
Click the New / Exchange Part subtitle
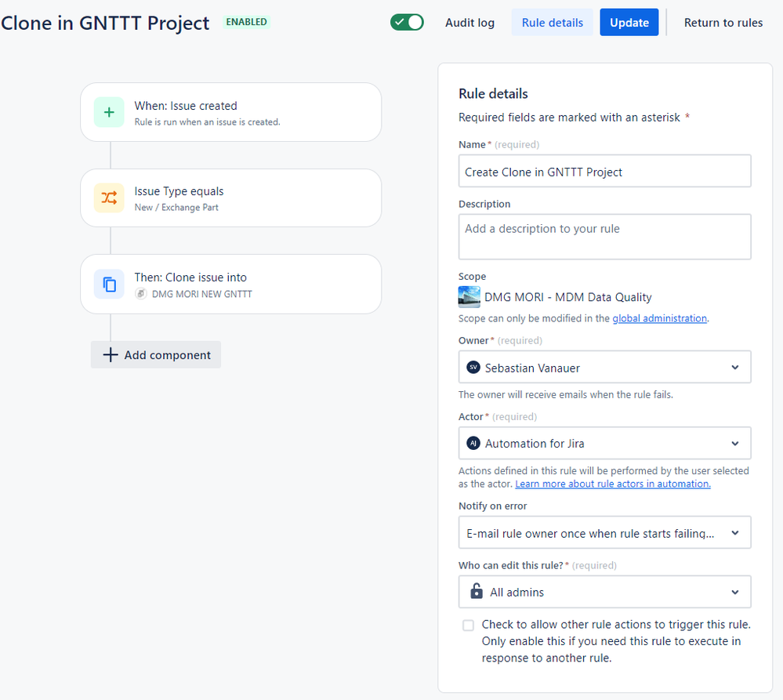tap(176, 207)
